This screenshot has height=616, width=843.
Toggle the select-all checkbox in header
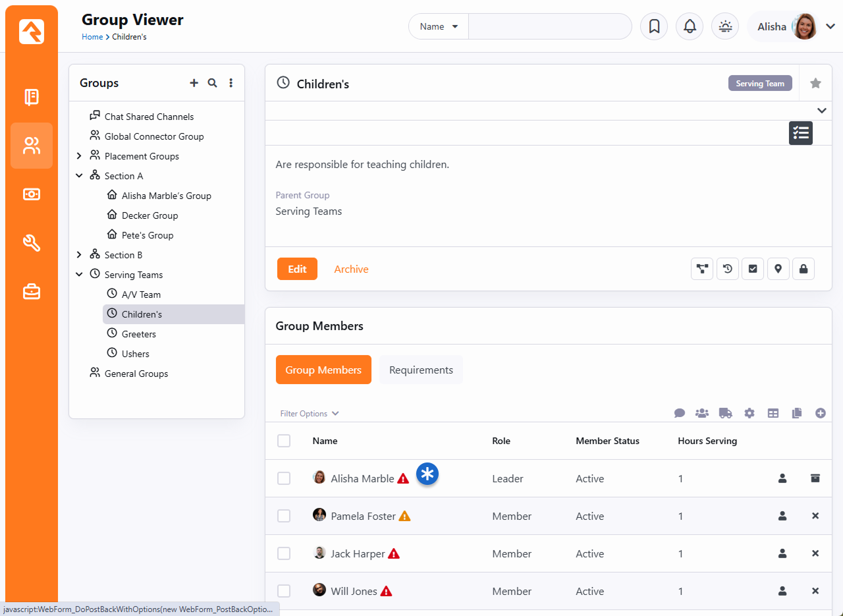284,441
